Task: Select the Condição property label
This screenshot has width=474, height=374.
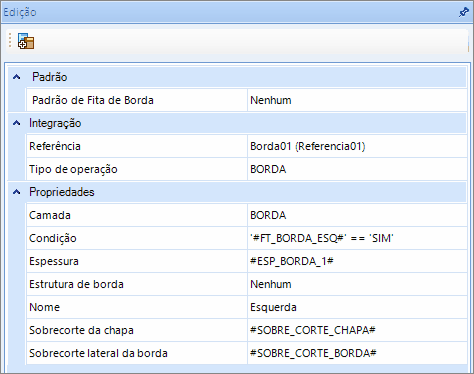Action: pos(53,238)
